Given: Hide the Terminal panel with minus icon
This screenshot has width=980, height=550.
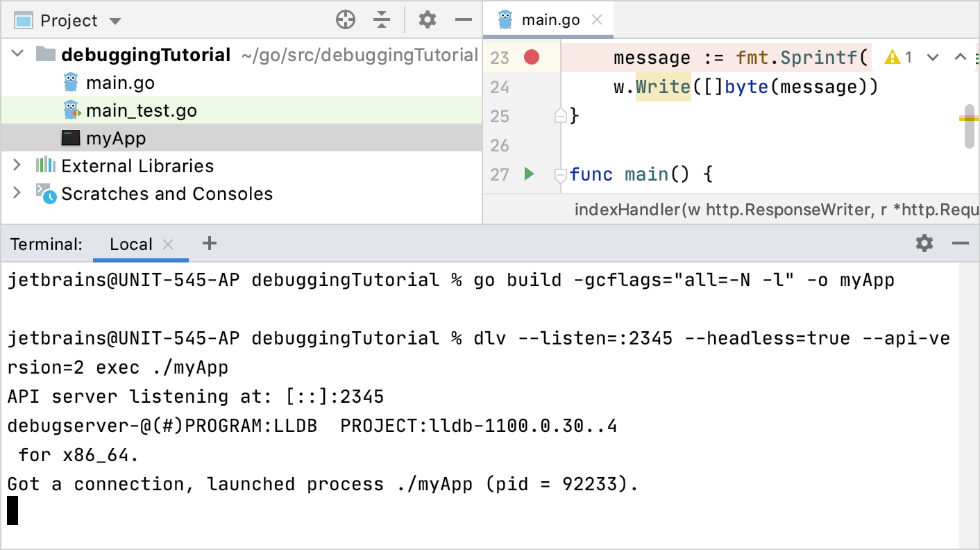Looking at the screenshot, I should coord(960,243).
